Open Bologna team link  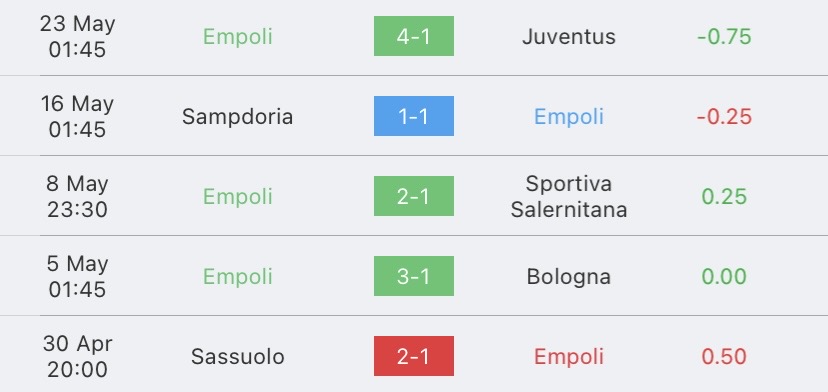[x=569, y=277]
